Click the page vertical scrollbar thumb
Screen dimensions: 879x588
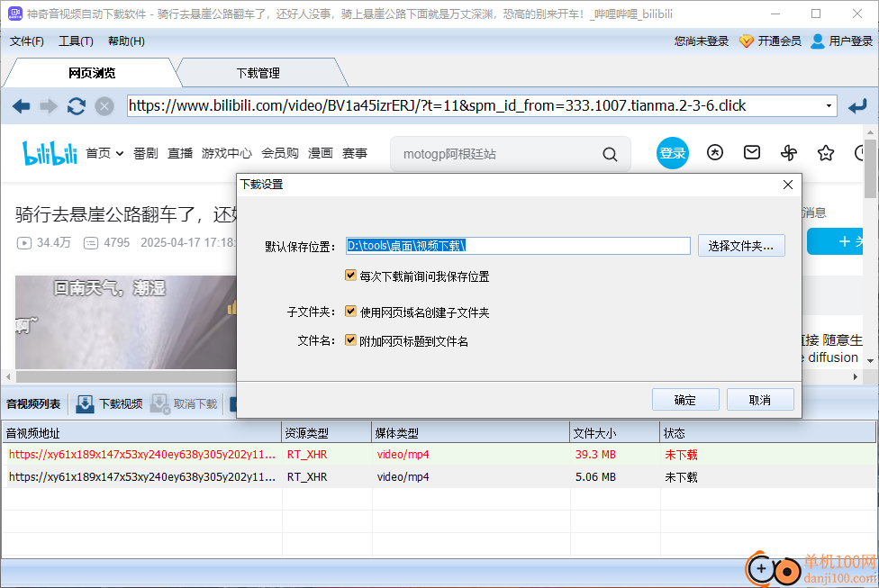click(x=870, y=168)
